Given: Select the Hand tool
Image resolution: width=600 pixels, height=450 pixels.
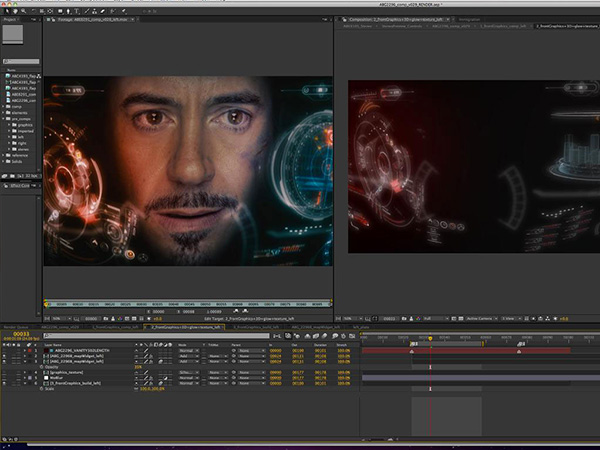Looking at the screenshot, I should point(15,11).
